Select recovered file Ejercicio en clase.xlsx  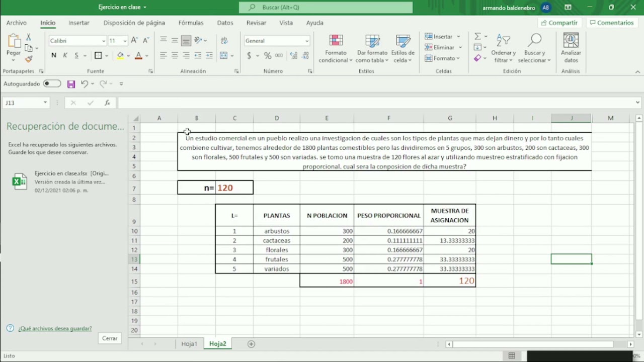click(x=64, y=182)
